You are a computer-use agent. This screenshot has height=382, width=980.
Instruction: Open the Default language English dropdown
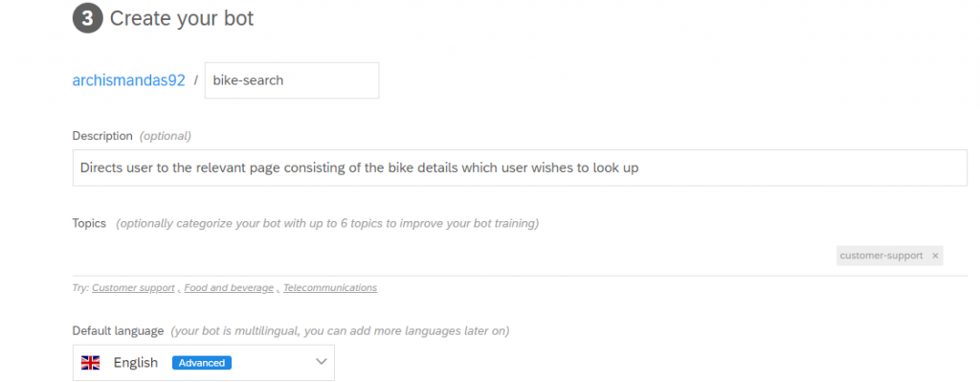(x=204, y=363)
